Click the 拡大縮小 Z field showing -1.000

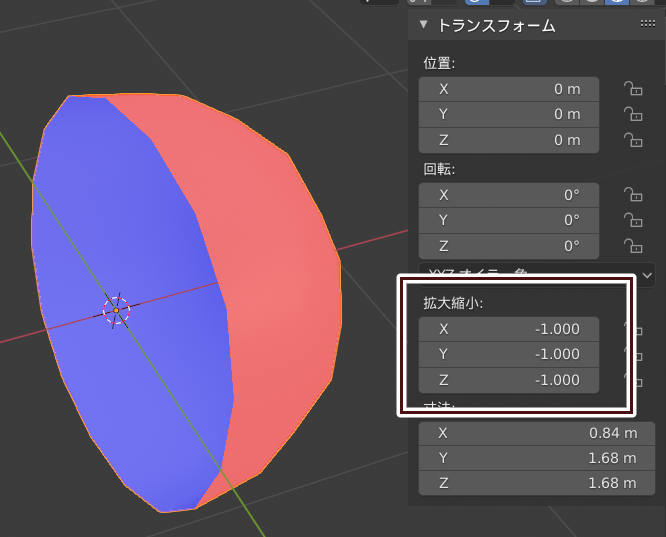pyautogui.click(x=508, y=380)
